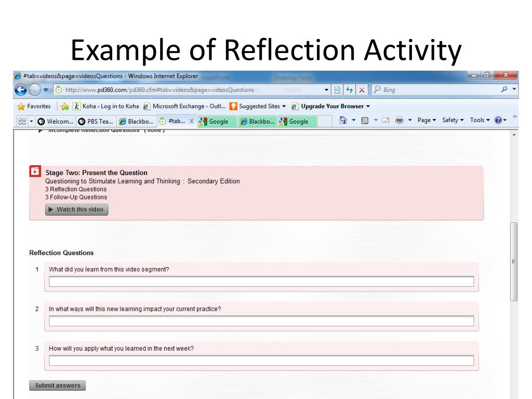Screen dimensions: 532x399
Task: Click answer field for learn from video
Action: tap(261, 282)
